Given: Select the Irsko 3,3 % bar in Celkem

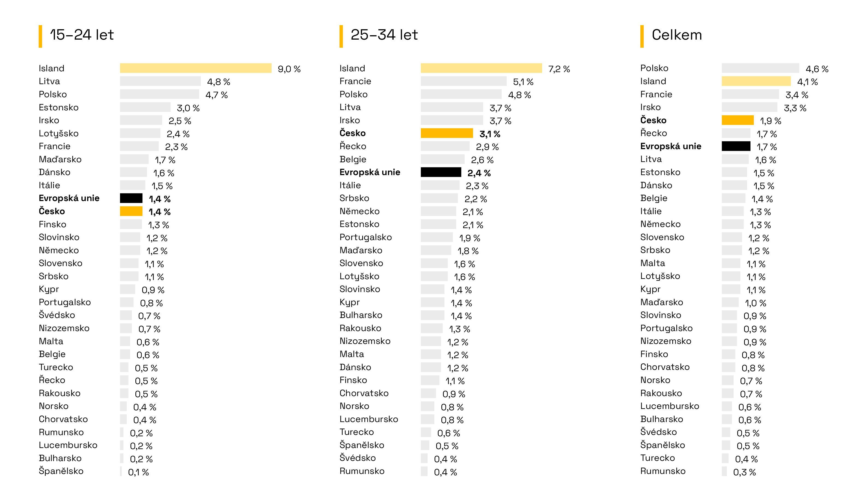Looking at the screenshot, I should pos(750,107).
